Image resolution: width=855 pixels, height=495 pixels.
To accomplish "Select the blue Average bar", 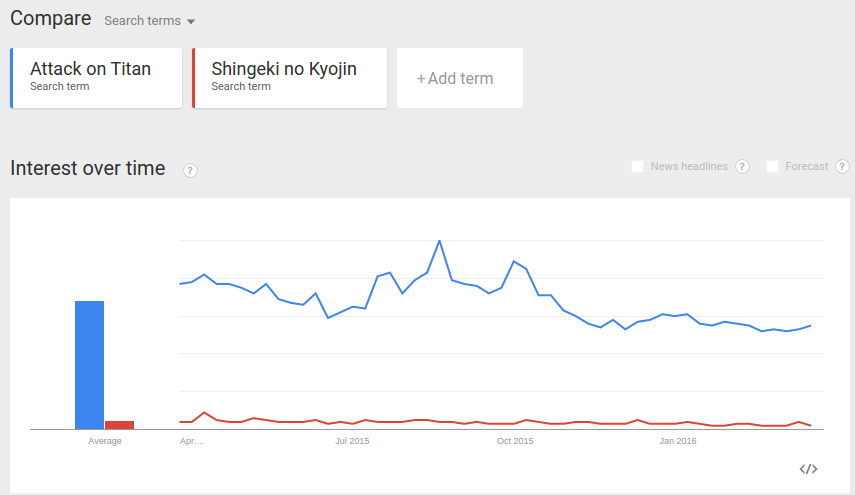I will pyautogui.click(x=89, y=365).
